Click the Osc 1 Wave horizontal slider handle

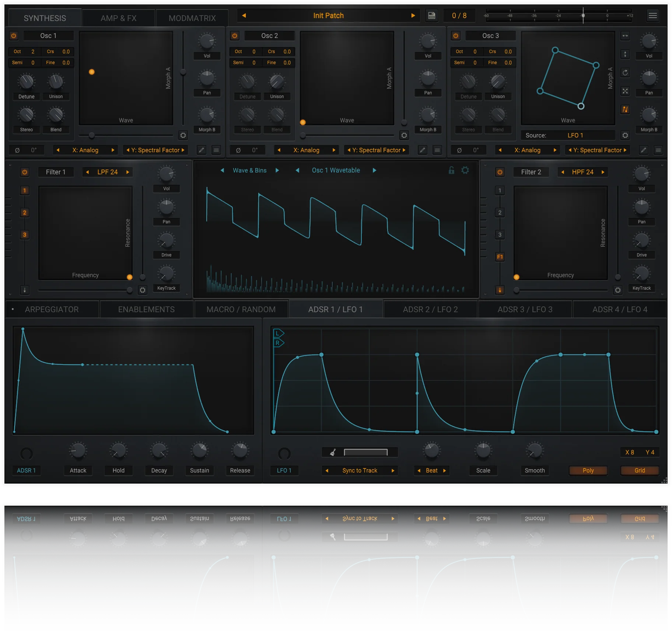point(92,135)
